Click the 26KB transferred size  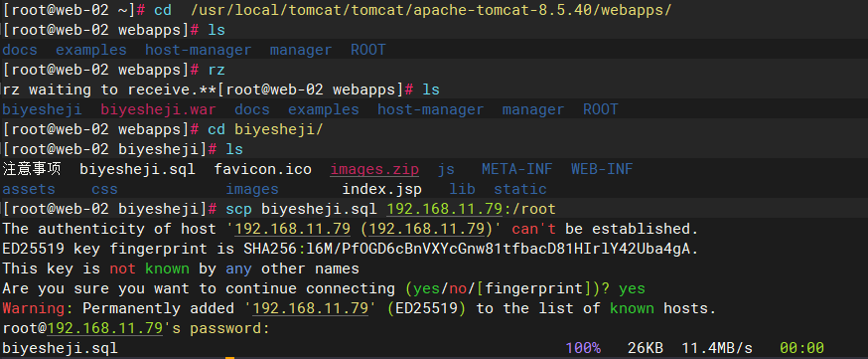coord(645,348)
